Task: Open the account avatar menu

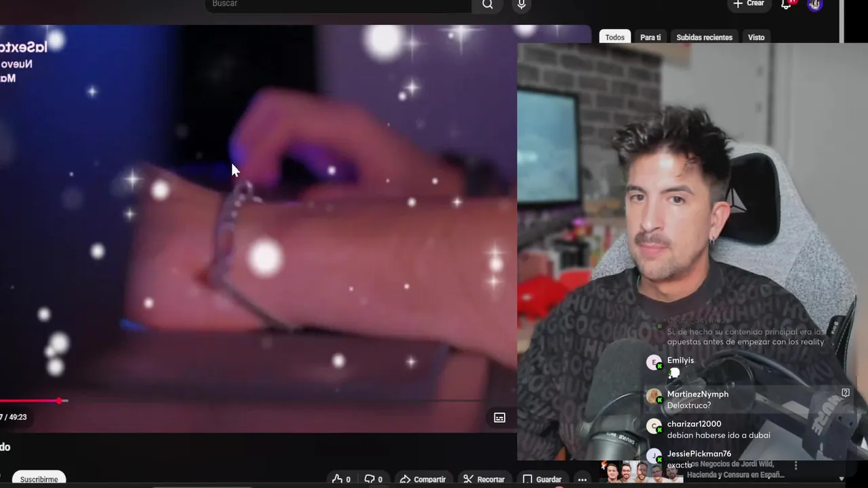Action: (x=815, y=4)
